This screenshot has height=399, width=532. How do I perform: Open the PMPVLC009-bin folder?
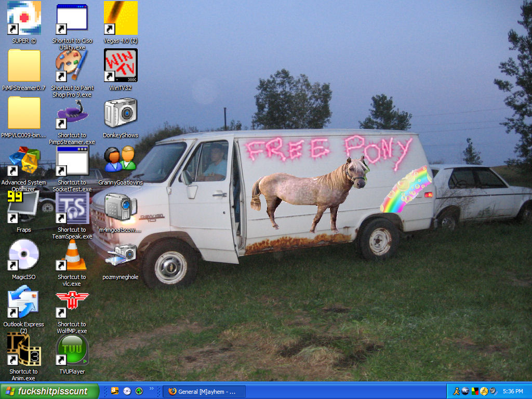(x=24, y=113)
